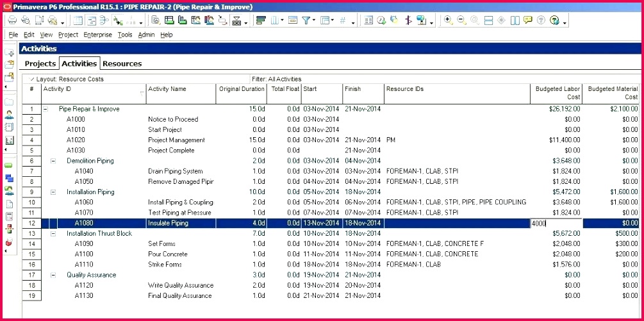This screenshot has width=644, height=321.
Task: Click the Budgeted Labor Cost field showing 4000
Action: tap(556, 223)
